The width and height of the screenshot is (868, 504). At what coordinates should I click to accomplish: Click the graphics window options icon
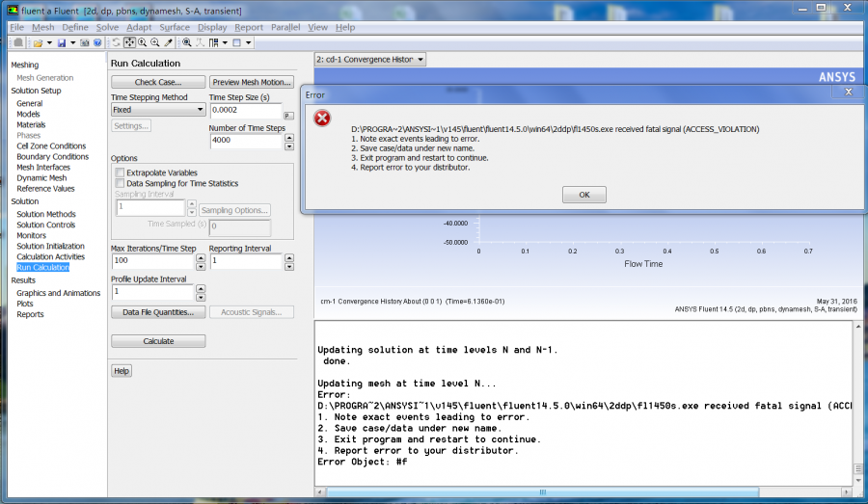237,42
